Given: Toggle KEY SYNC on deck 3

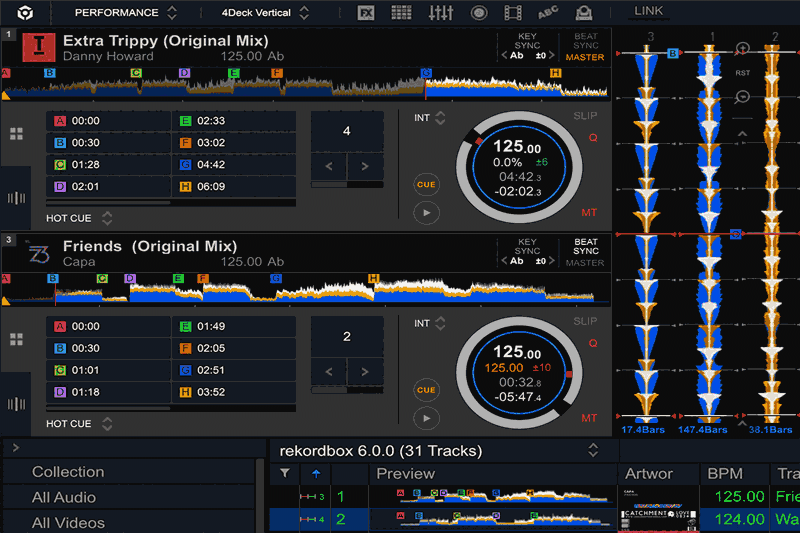Looking at the screenshot, I should [x=527, y=246].
